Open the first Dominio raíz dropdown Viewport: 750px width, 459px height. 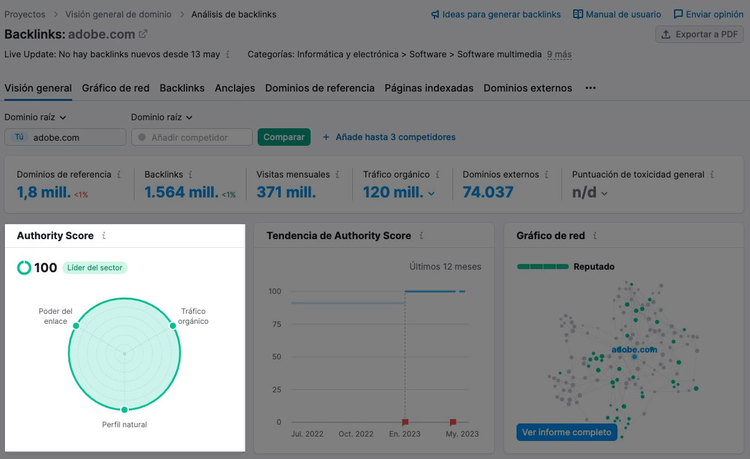tap(35, 117)
